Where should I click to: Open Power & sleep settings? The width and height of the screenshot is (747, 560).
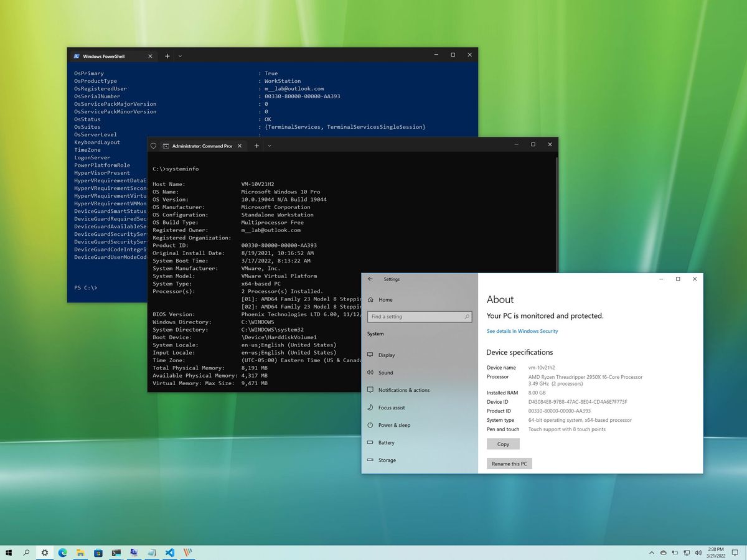coord(395,425)
